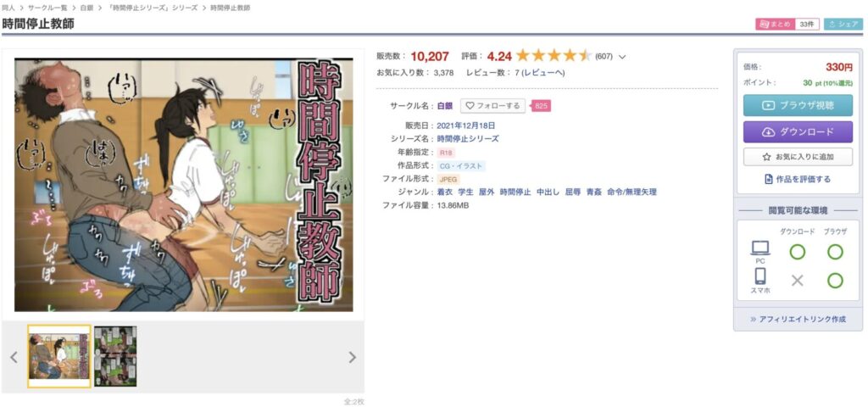Select the second preview thumbnail
868x418 pixels.
pos(115,356)
